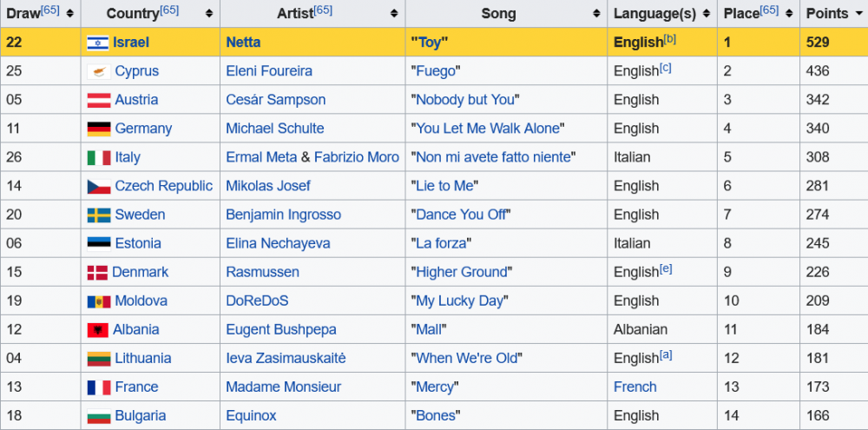This screenshot has height=430, width=868.
Task: Sort table by Country column
Action: [208, 13]
